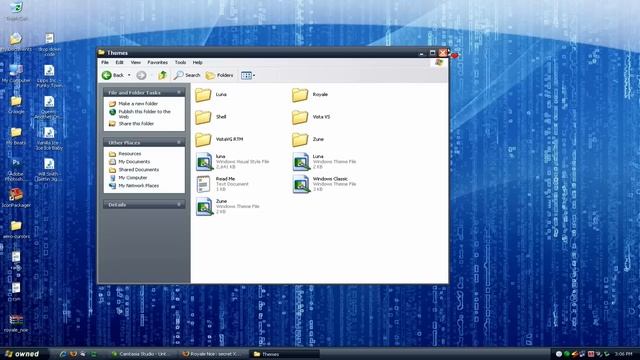640x360 pixels.
Task: Click the greyed Forward arrow icon
Action: point(141,75)
